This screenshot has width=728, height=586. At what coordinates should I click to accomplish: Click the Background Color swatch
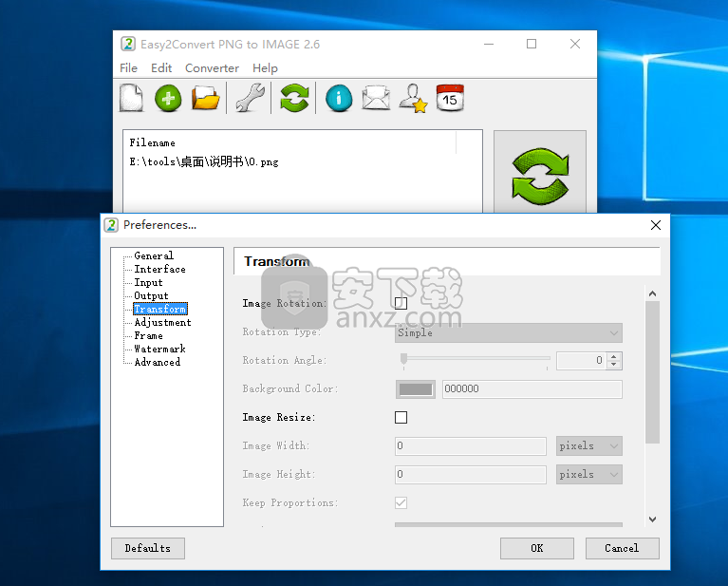[x=415, y=388]
